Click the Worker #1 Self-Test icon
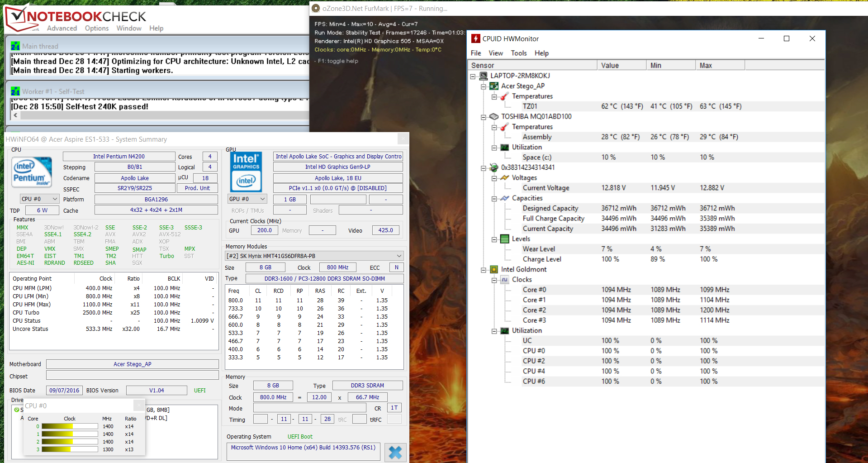The image size is (868, 463). [15, 91]
